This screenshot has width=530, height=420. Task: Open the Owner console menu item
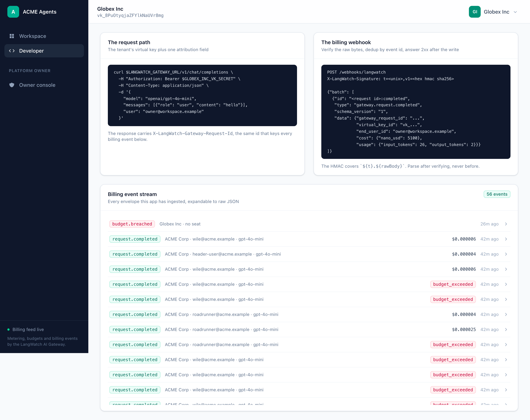(44, 85)
